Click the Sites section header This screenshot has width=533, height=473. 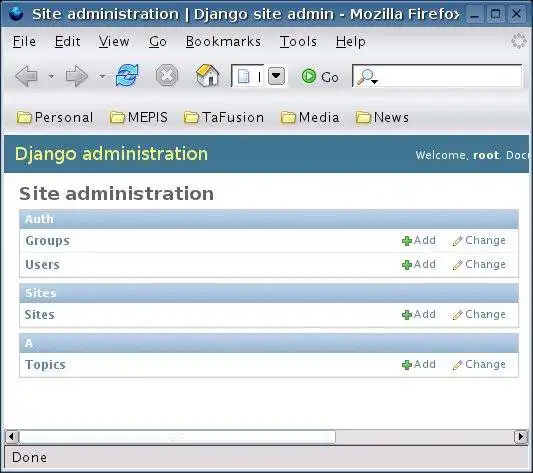tap(269, 293)
